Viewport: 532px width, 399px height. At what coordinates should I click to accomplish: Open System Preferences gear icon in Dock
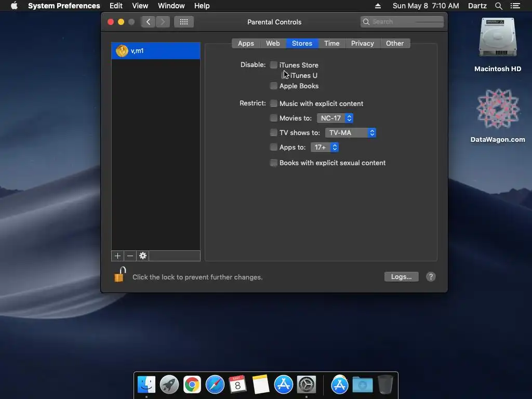pos(307,384)
